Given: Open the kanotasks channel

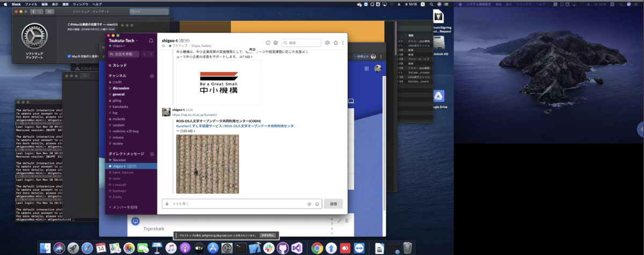Looking at the screenshot, I should [120, 107].
